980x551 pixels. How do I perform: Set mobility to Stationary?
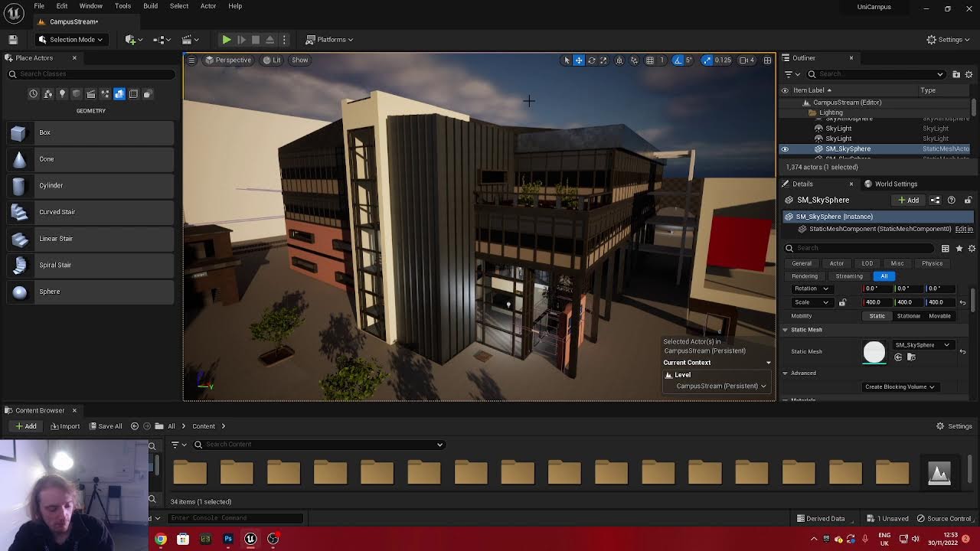(x=908, y=316)
